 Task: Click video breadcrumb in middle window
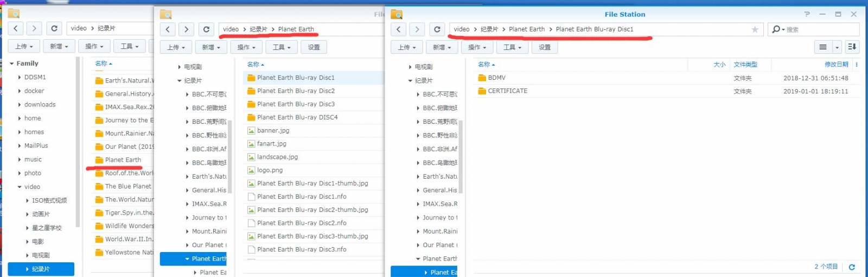click(231, 29)
